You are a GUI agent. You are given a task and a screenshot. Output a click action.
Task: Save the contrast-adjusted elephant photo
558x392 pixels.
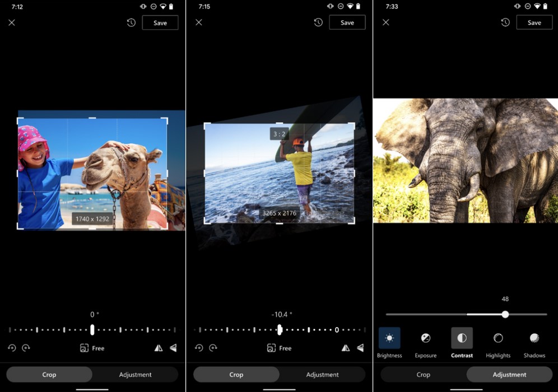(x=534, y=22)
